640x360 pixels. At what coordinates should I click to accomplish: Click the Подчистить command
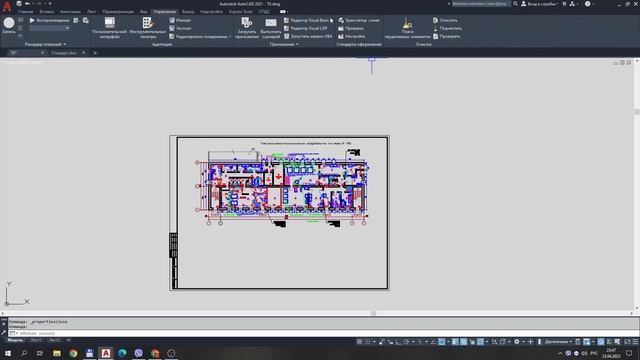coord(447,28)
